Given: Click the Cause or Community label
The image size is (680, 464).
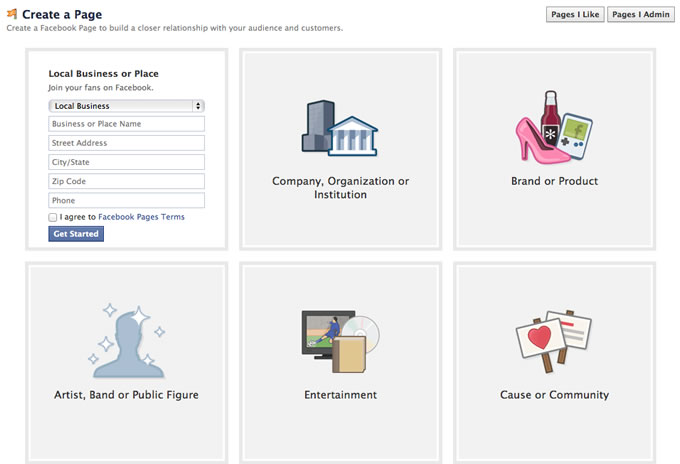Looking at the screenshot, I should point(554,395).
